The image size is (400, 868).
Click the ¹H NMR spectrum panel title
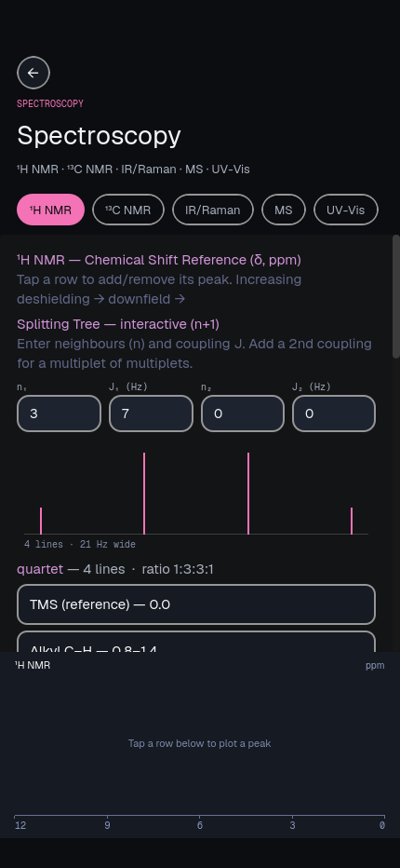33,665
